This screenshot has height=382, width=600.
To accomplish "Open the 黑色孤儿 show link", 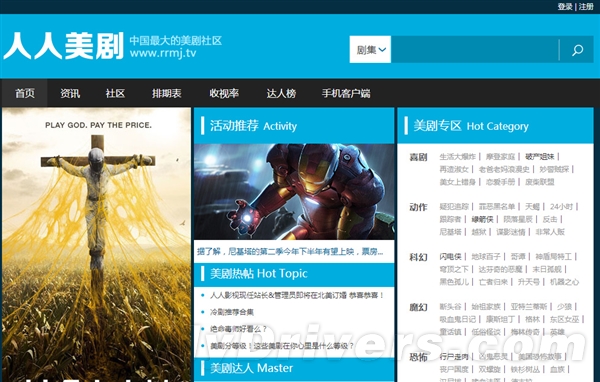I will pos(454,282).
